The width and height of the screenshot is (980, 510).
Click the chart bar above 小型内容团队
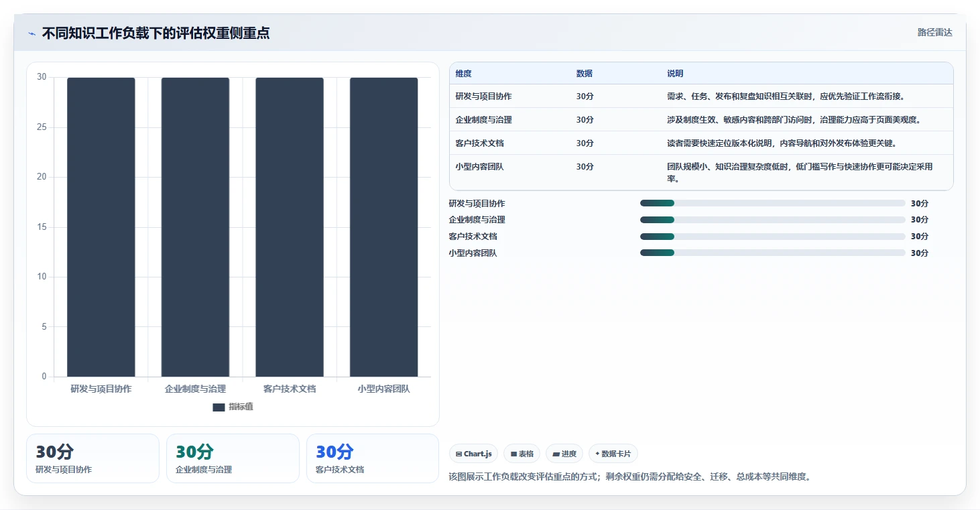pos(383,227)
